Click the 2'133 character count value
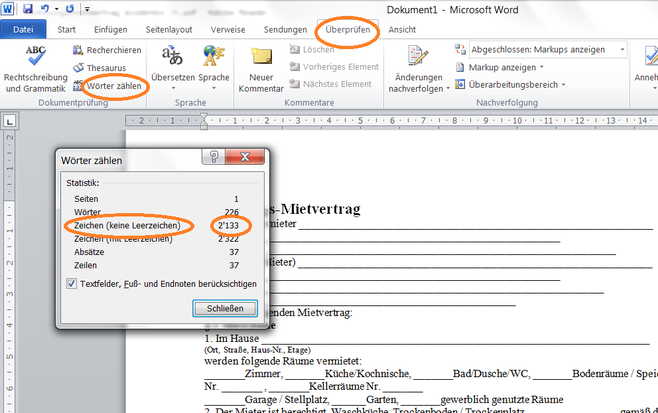This screenshot has height=413, width=658. (228, 225)
